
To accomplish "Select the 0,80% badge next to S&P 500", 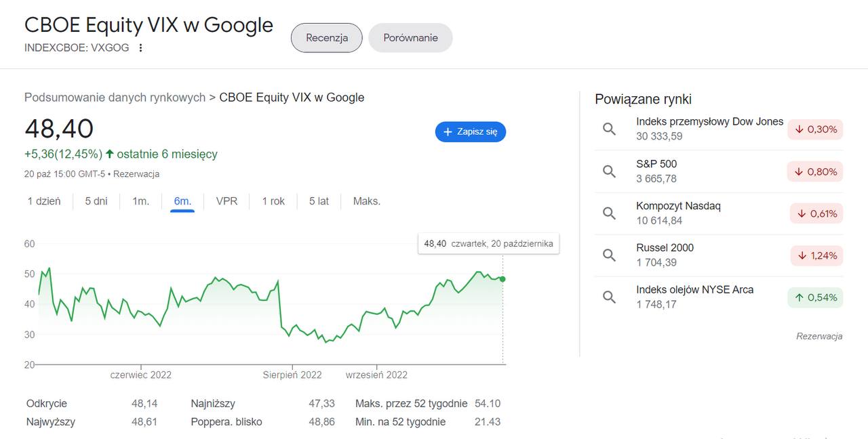I will click(x=815, y=171).
